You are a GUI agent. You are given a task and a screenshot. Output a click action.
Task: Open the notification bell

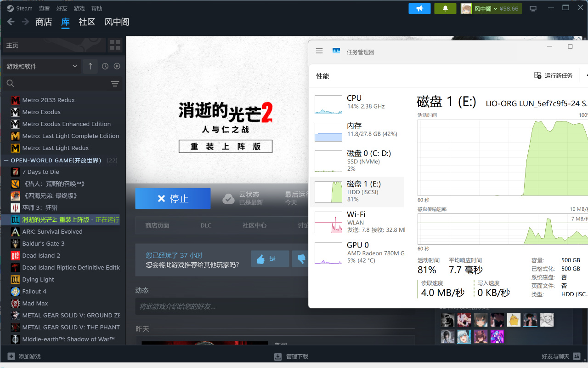click(445, 8)
